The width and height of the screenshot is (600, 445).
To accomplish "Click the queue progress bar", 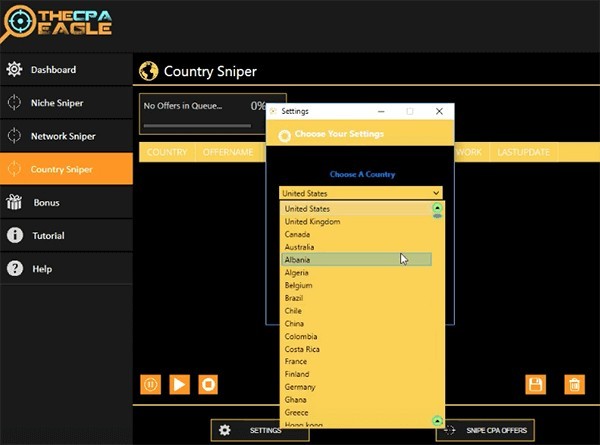I will coord(197,126).
